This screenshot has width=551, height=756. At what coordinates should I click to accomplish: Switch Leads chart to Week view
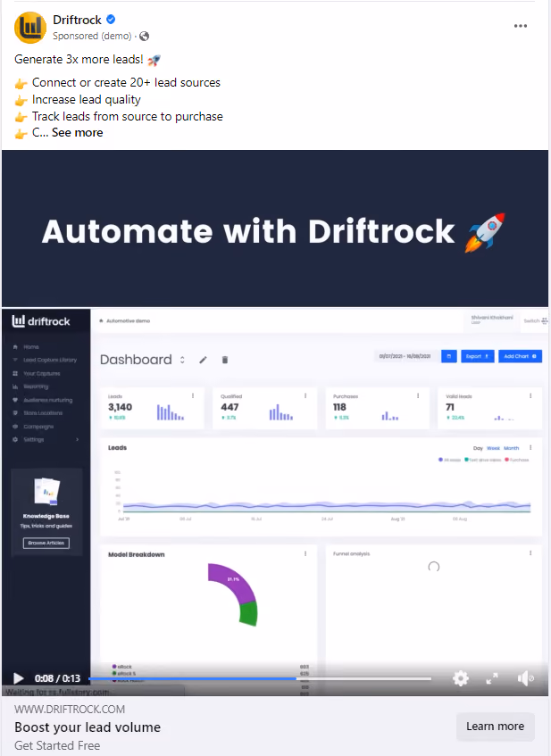(493, 448)
